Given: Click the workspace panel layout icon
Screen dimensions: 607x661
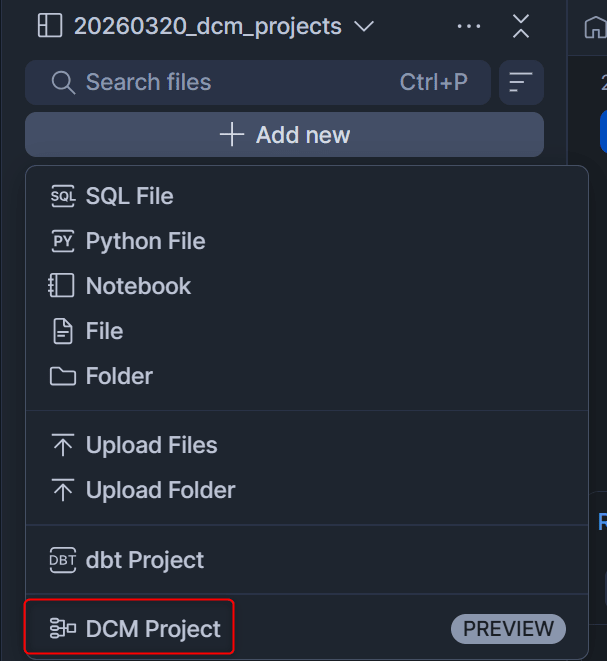Looking at the screenshot, I should coord(49,26).
